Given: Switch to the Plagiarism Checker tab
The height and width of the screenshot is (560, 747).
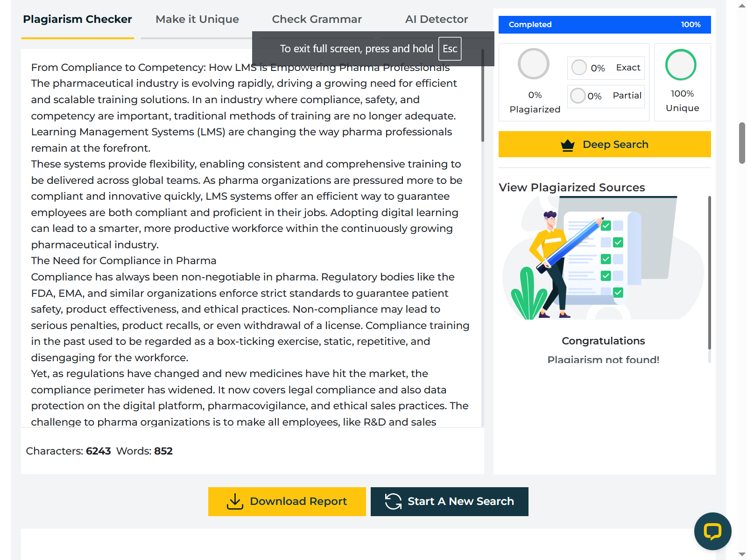Looking at the screenshot, I should tap(78, 20).
